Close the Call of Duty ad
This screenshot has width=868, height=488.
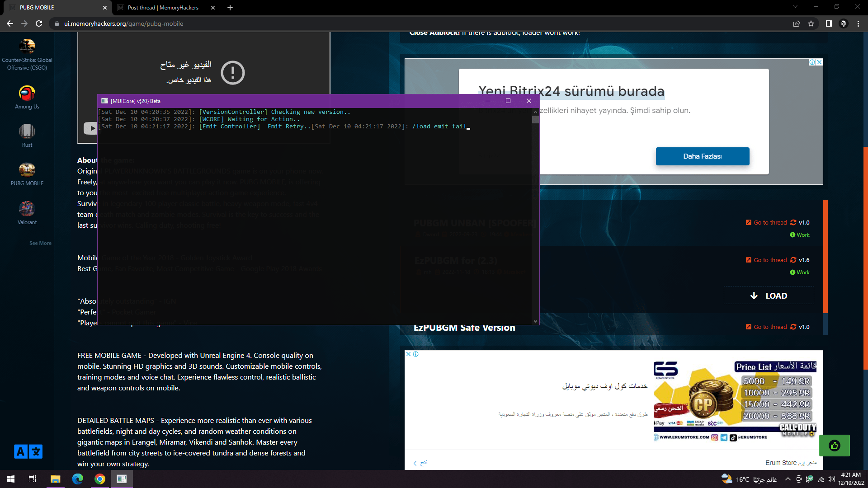pos(408,354)
